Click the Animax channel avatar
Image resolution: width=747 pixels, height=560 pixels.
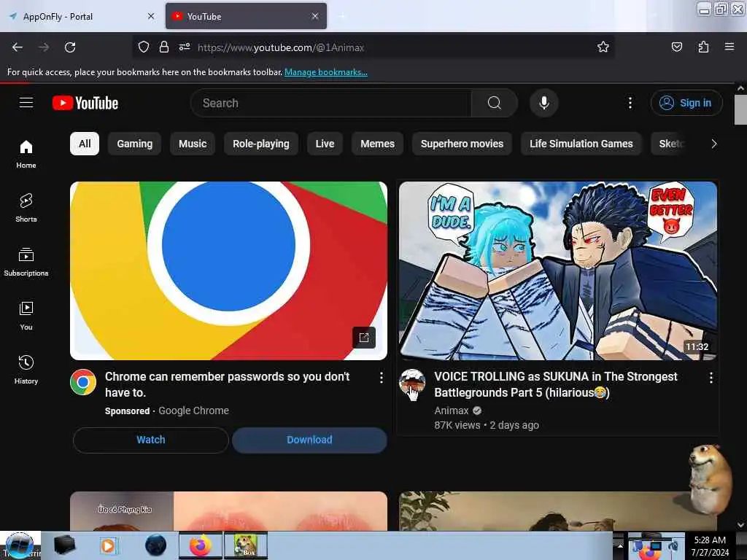(x=412, y=382)
